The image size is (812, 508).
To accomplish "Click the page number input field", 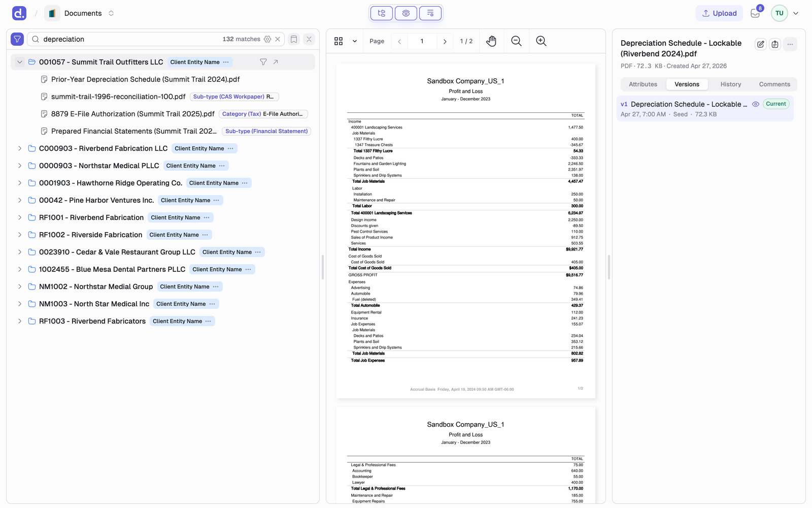I will (422, 41).
